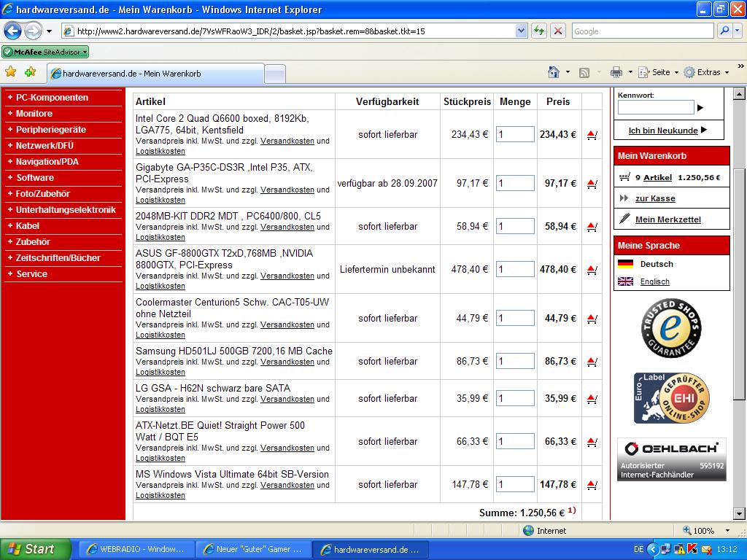The height and width of the screenshot is (560, 747).
Task: Click the page scrollbar down arrow
Action: [x=739, y=514]
